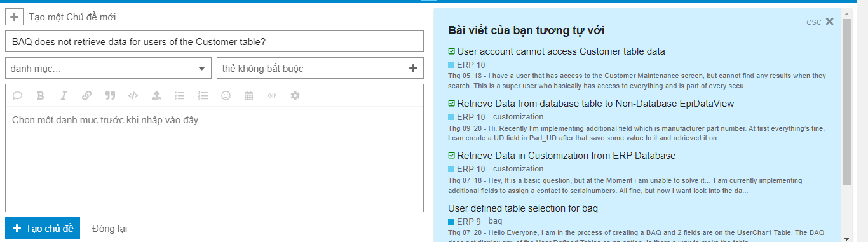Image resolution: width=868 pixels, height=242 pixels.
Task: Create a numbered list with the toolbar icon
Action: tap(203, 96)
